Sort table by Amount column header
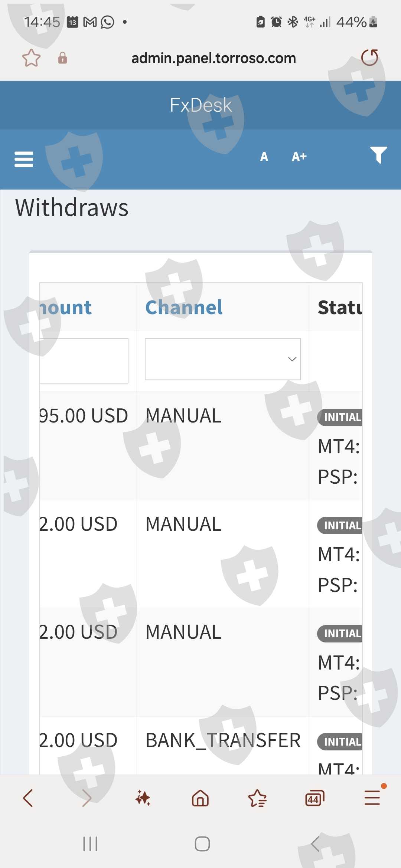401x868 pixels. pos(66,307)
